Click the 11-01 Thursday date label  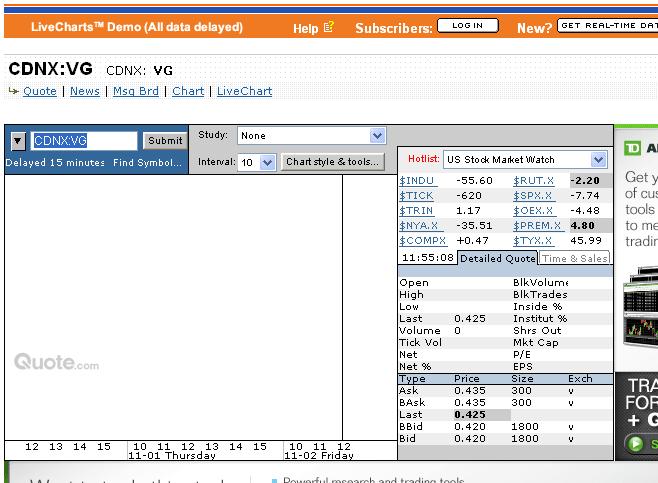tap(172, 456)
